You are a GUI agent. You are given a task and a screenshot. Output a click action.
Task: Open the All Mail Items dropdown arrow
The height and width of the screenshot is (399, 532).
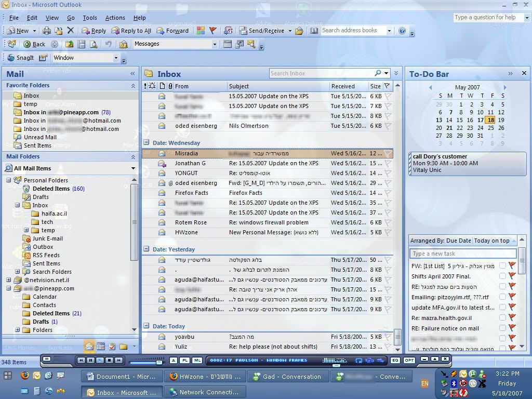[x=133, y=168]
